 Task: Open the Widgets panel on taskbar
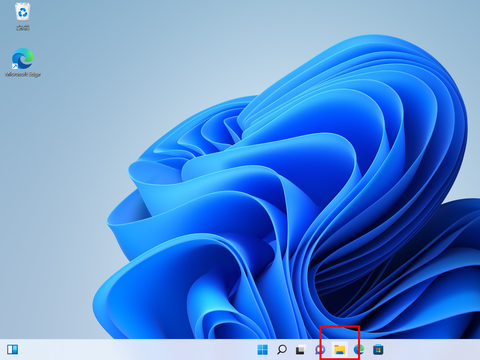coord(13,349)
